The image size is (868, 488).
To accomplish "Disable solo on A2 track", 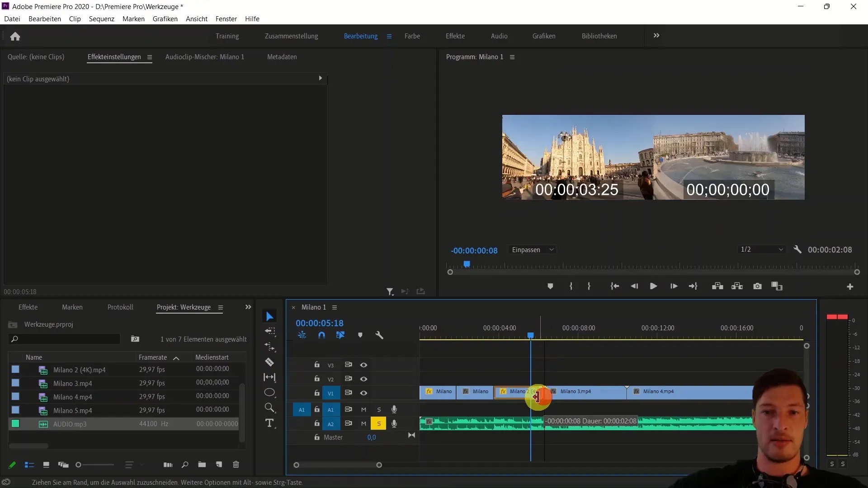I will 379,424.
